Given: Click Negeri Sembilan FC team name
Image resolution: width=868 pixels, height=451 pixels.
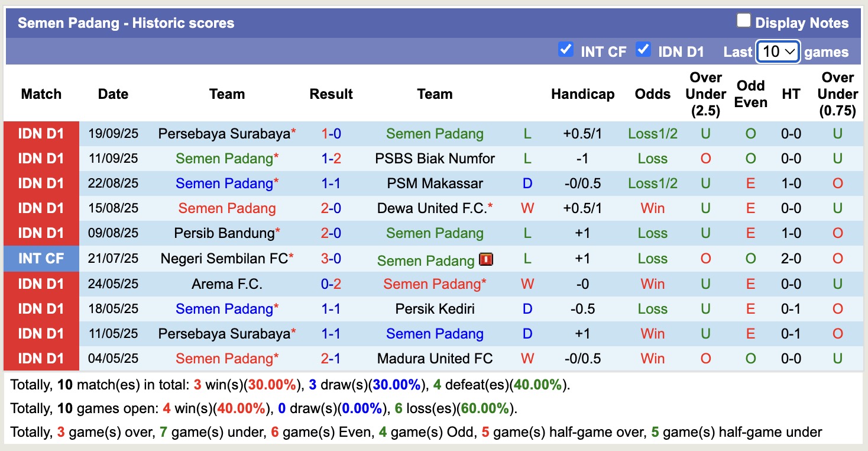Looking at the screenshot, I should click(224, 259).
